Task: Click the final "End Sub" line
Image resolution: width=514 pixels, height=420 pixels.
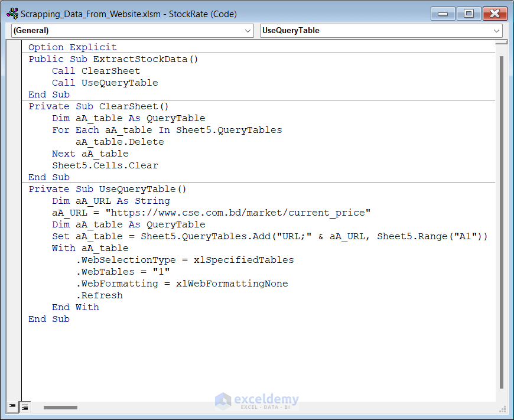Action: [49, 318]
